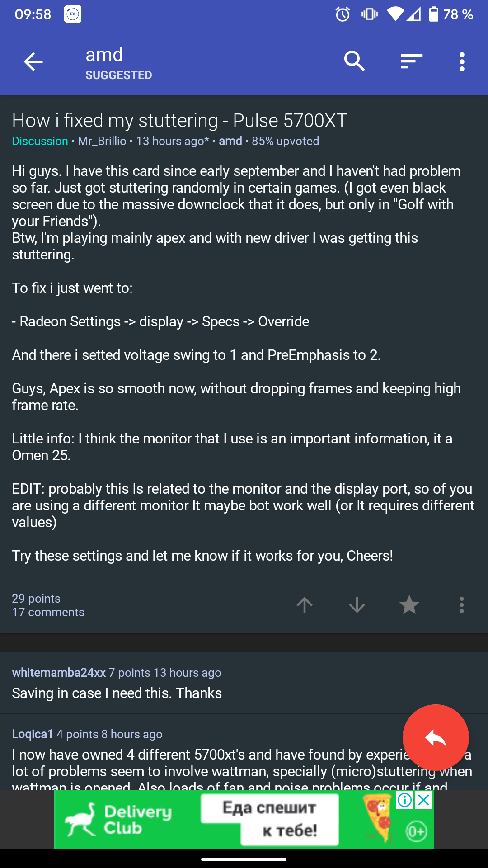488x868 pixels.
Task: Open the Mi notification icon
Action: tap(73, 14)
